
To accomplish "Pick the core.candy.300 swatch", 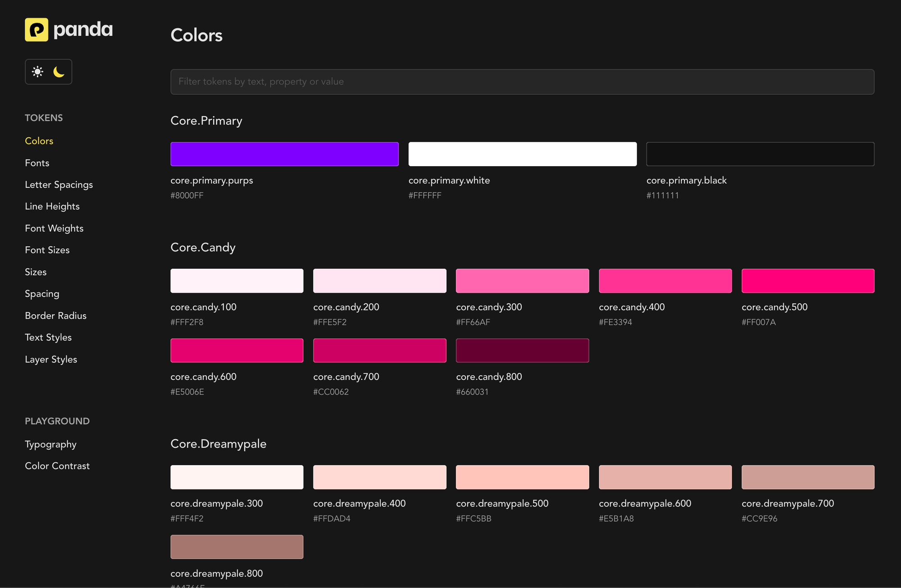I will coord(523,281).
